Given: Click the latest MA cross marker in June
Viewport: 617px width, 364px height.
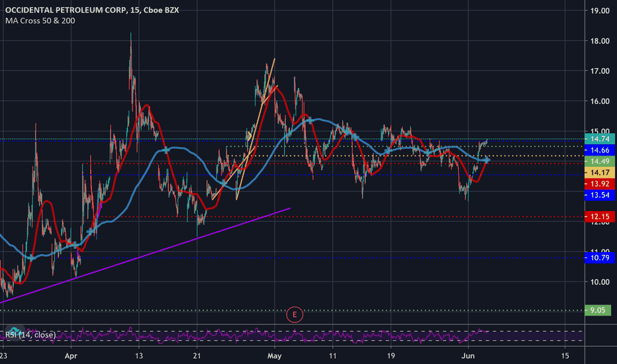Looking at the screenshot, I should 487,159.
